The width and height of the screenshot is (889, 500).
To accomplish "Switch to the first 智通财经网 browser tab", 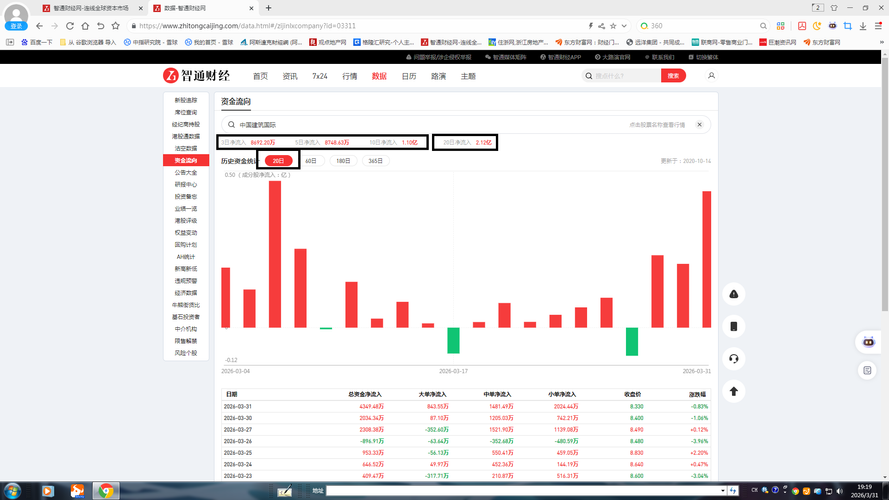I will coord(92,8).
